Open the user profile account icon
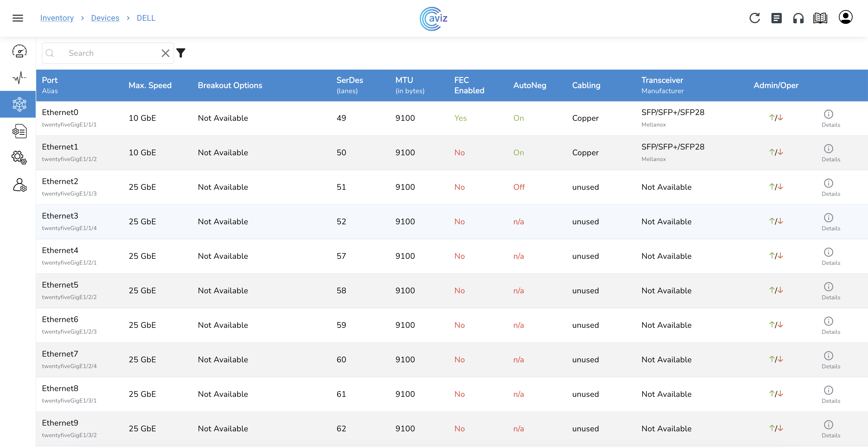The height and width of the screenshot is (448, 868). click(845, 17)
